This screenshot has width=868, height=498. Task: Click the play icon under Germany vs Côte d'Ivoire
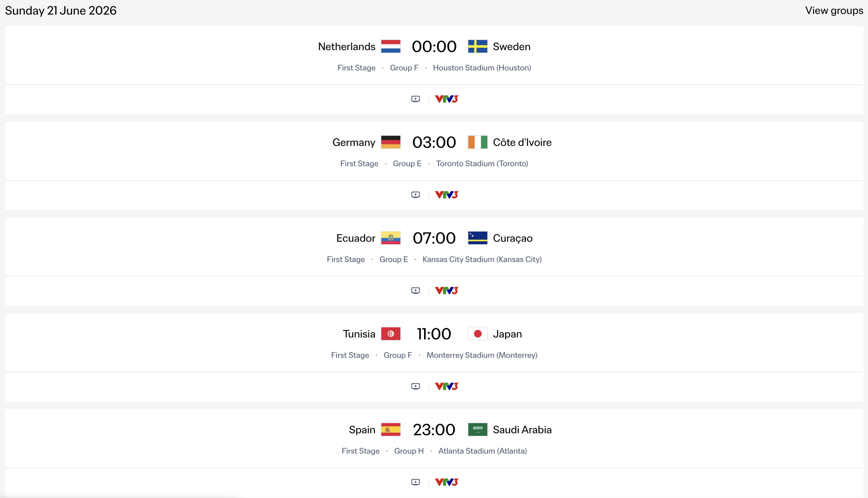click(x=415, y=194)
